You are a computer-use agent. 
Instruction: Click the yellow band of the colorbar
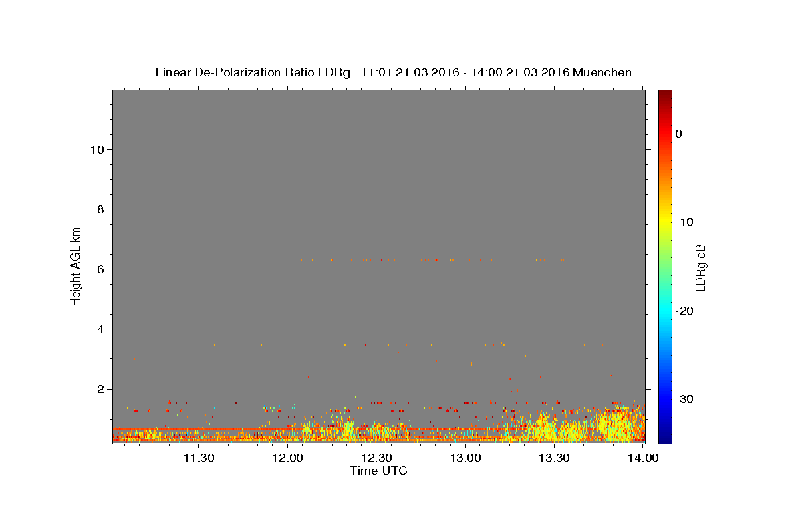(x=665, y=219)
